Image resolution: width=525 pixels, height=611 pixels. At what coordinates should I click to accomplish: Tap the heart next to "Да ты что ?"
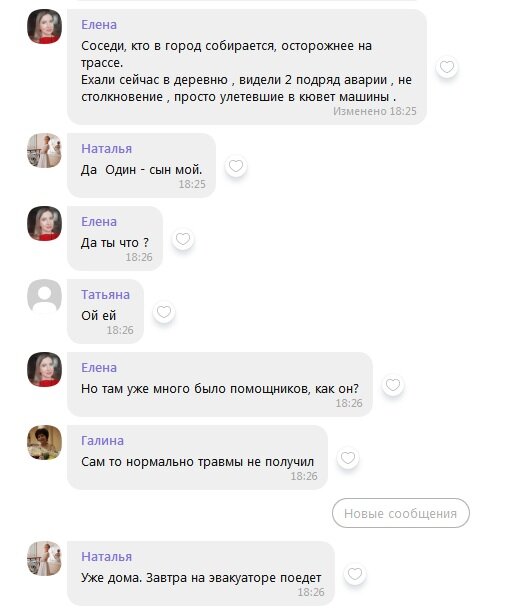click(x=183, y=239)
